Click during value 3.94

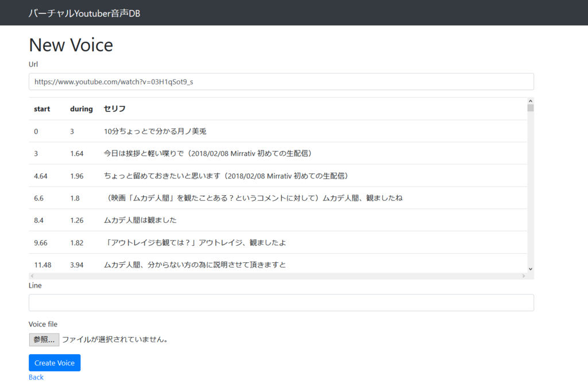point(77,265)
